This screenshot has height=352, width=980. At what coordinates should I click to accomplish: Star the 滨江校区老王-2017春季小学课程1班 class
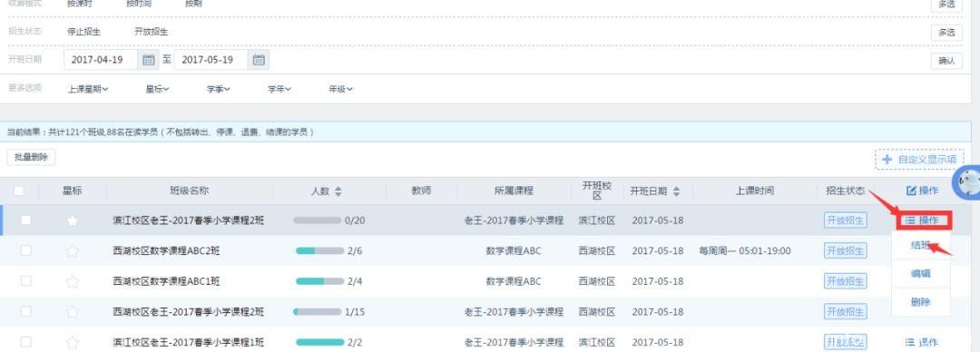(73, 342)
